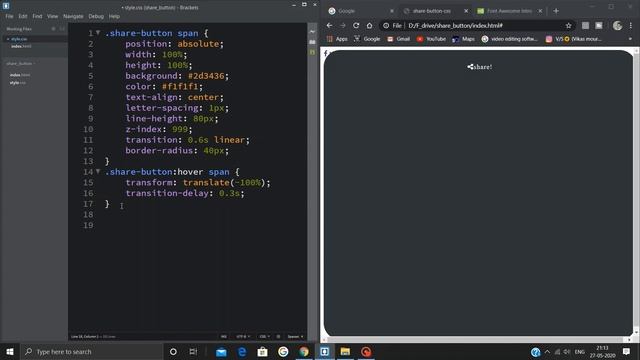
Task: Go forward in Chrome
Action: click(x=343, y=25)
